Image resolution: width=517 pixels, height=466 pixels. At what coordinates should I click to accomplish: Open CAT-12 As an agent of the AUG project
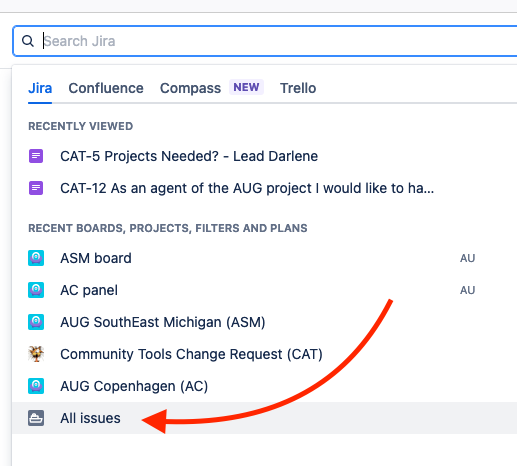pos(247,188)
